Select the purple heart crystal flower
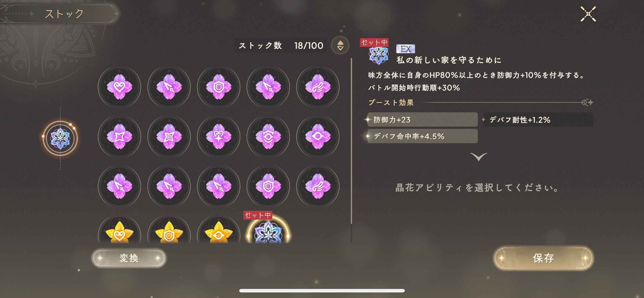 pos(119,87)
